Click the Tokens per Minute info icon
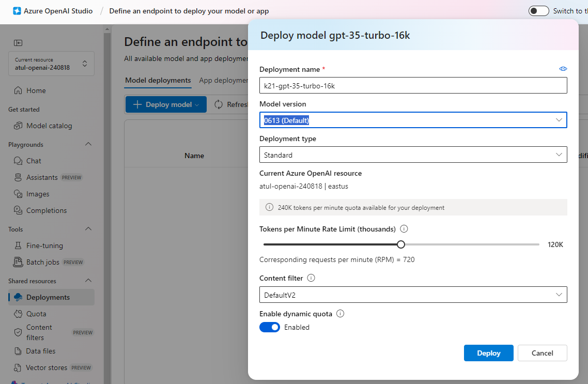This screenshot has height=384, width=588. pos(404,229)
